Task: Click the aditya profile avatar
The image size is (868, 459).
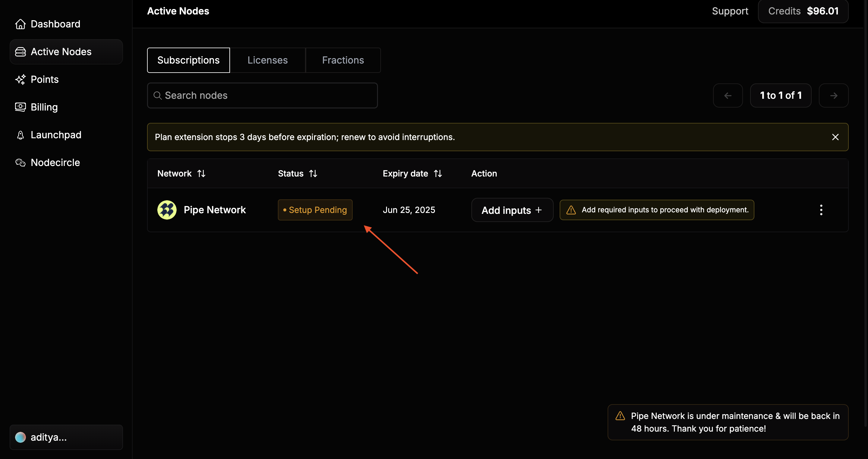Action: pos(20,437)
